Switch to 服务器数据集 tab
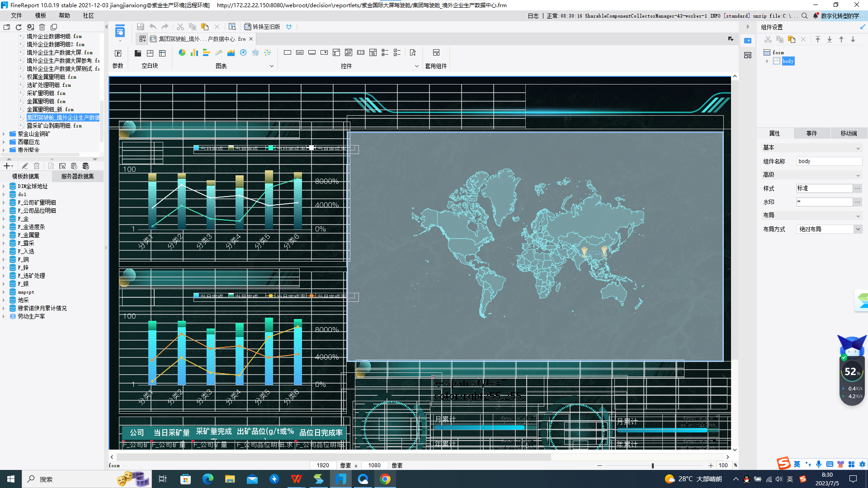This screenshot has height=488, width=868. pyautogui.click(x=78, y=176)
